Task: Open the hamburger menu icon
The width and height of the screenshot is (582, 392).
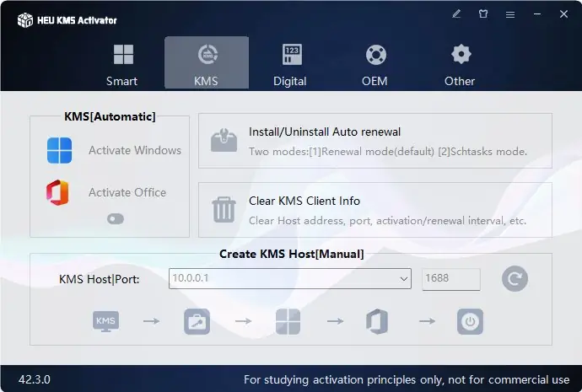Action: pyautogui.click(x=510, y=14)
